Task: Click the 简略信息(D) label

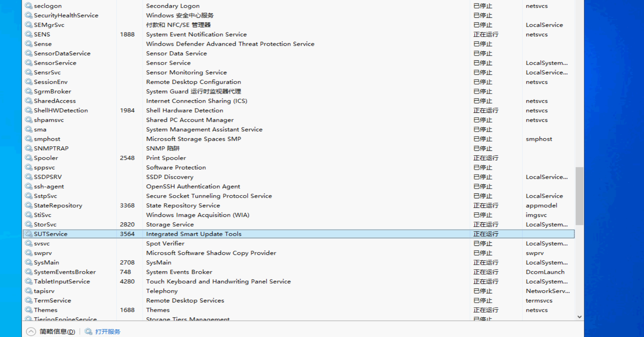Action: click(57, 331)
